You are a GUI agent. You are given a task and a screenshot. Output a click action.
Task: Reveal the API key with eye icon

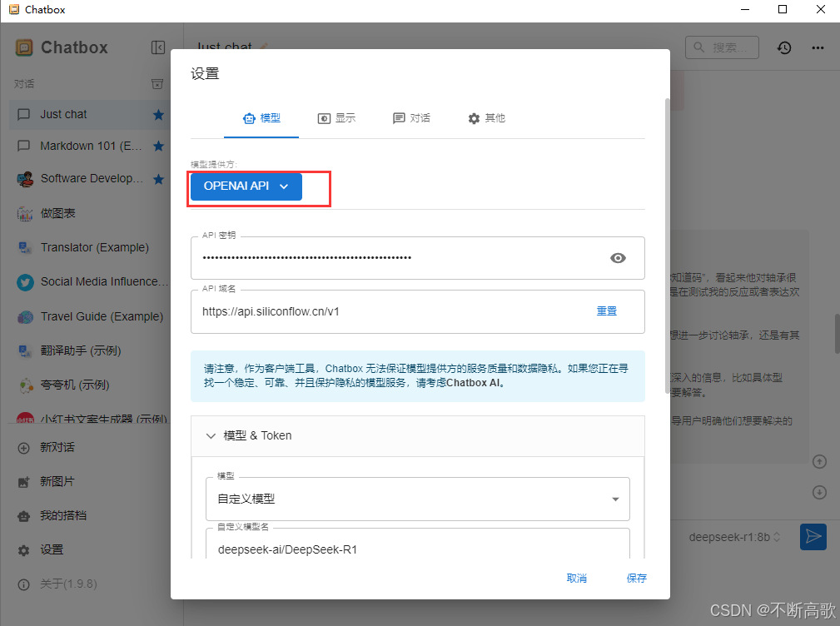tap(618, 258)
